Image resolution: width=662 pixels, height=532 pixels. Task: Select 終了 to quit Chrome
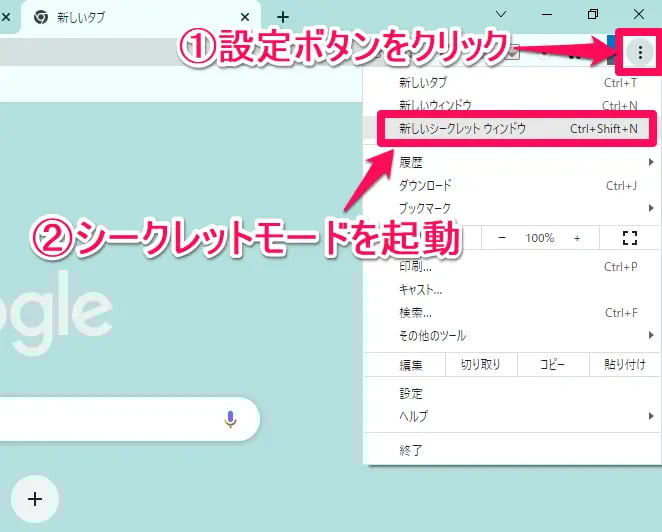pyautogui.click(x=513, y=450)
